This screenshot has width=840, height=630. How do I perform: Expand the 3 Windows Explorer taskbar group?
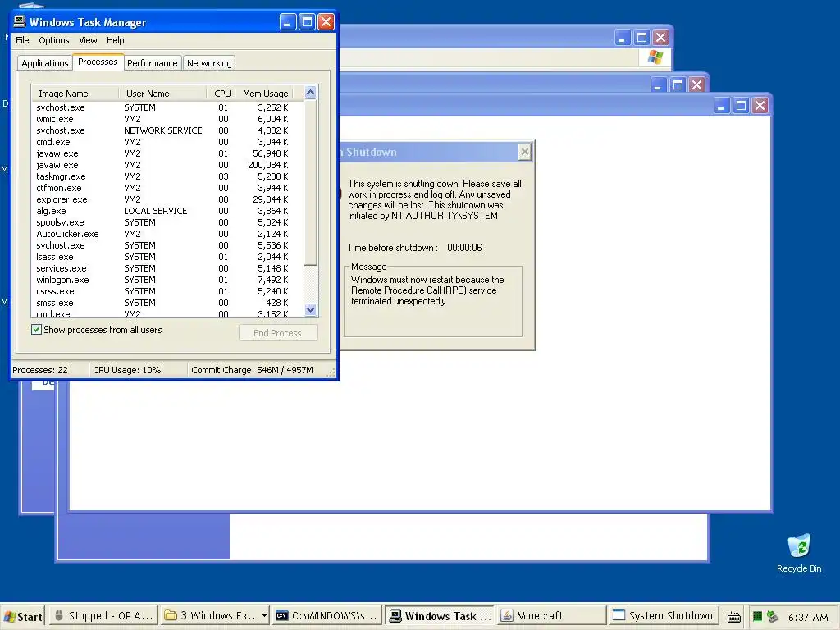(x=216, y=616)
